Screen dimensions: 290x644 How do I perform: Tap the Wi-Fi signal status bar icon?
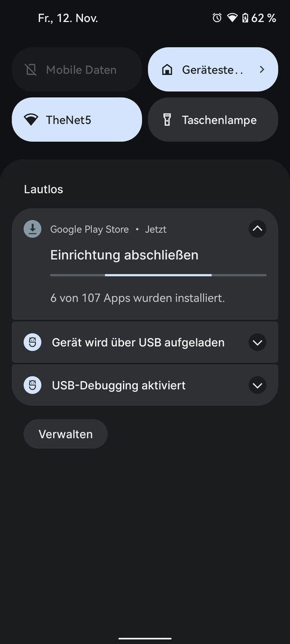click(232, 18)
